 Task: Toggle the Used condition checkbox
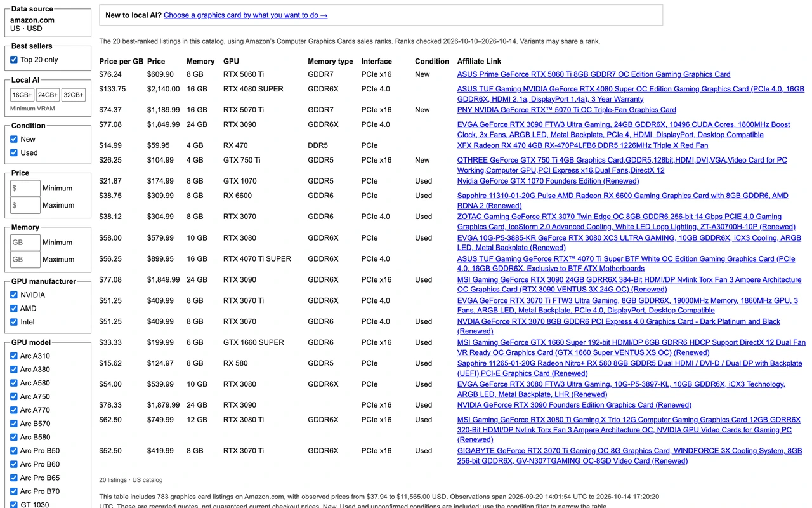click(x=14, y=152)
